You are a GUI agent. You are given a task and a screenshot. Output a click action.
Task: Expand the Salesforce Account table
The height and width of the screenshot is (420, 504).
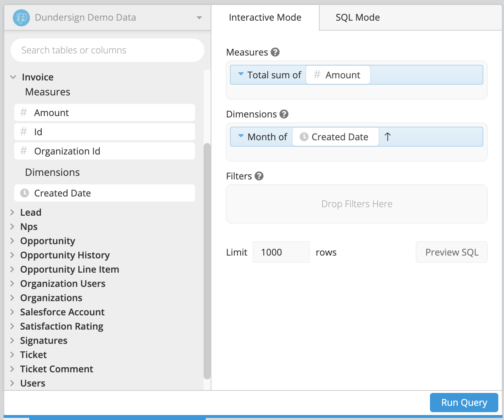click(x=12, y=312)
